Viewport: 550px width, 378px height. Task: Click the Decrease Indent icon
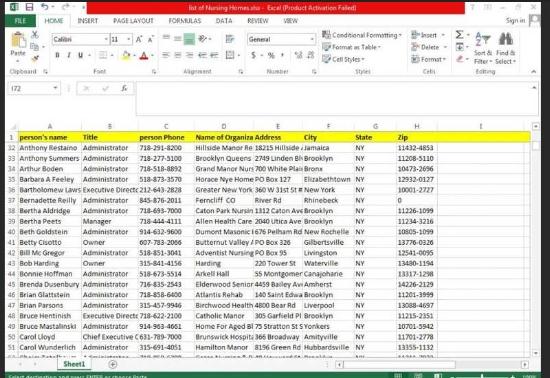click(202, 55)
